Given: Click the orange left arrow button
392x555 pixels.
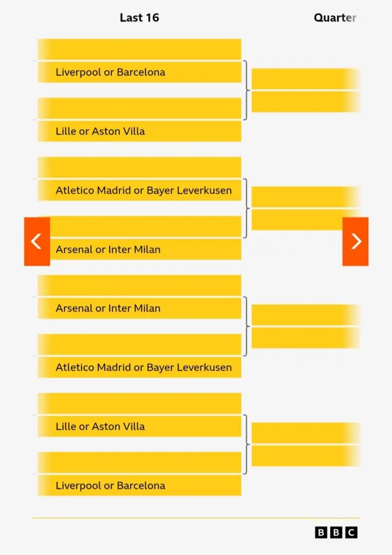Looking at the screenshot, I should pos(37,241).
